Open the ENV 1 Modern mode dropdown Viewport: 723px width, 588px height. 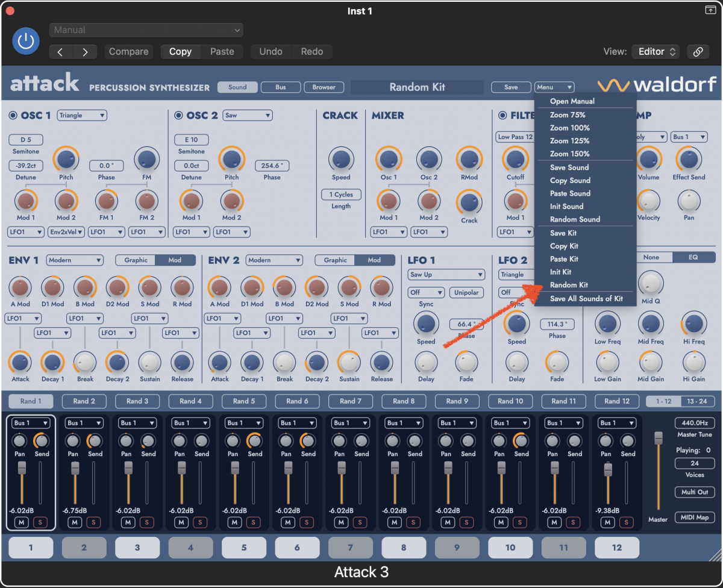tap(75, 260)
